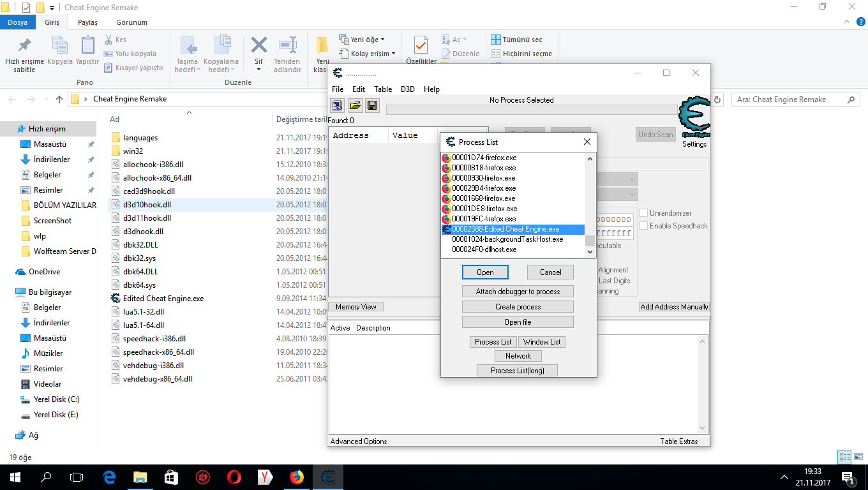Image resolution: width=868 pixels, height=490 pixels.
Task: Open the Table menu in Cheat Engine
Action: [383, 89]
